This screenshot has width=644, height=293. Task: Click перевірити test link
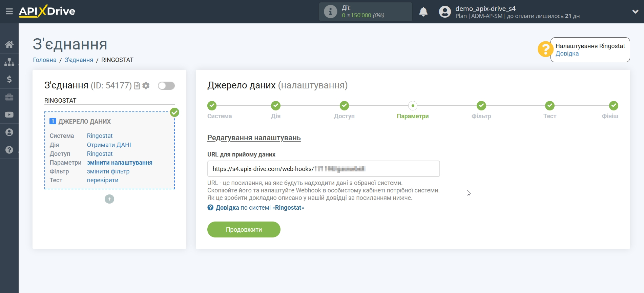[x=103, y=180]
